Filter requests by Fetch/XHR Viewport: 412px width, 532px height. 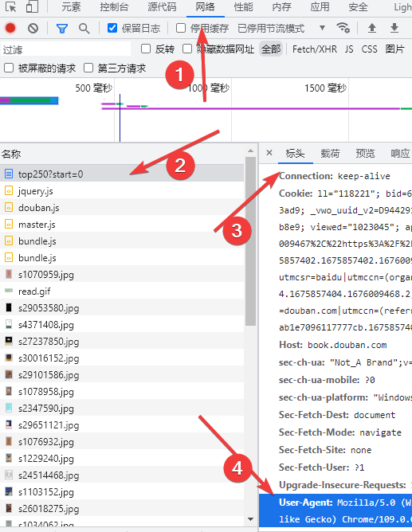pyautogui.click(x=315, y=49)
